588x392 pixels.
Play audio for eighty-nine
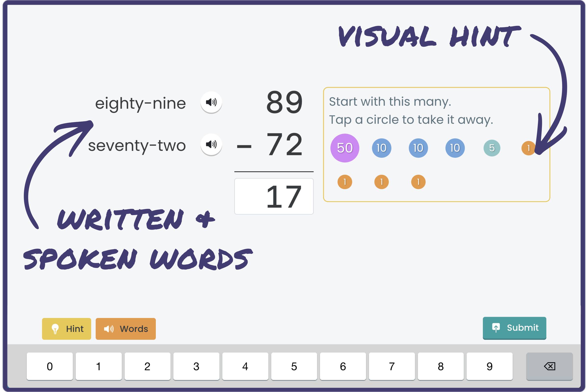click(211, 102)
